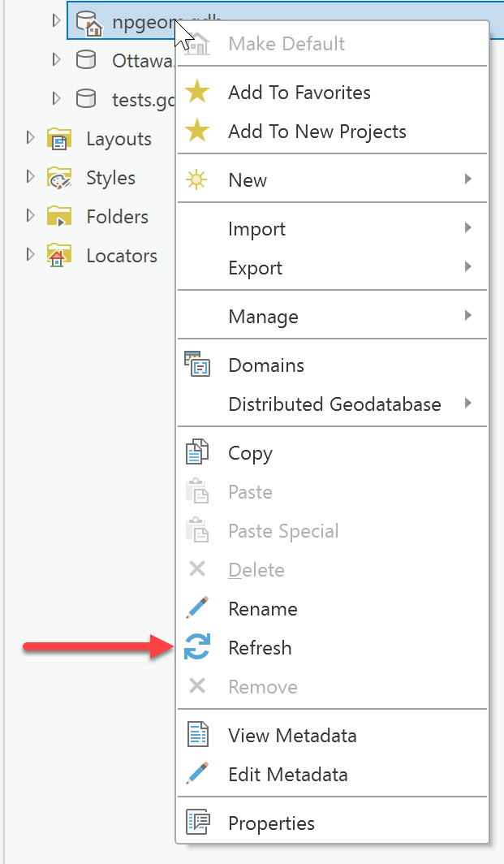The height and width of the screenshot is (864, 504).
Task: Open the Manage submenu arrow
Action: click(x=467, y=317)
